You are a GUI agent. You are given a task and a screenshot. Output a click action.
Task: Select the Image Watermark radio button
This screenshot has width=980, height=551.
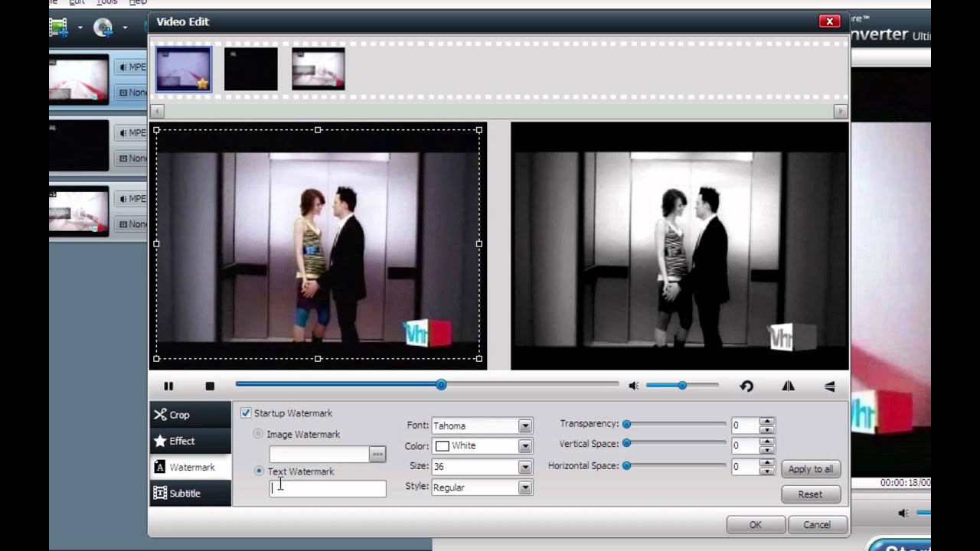tap(258, 434)
